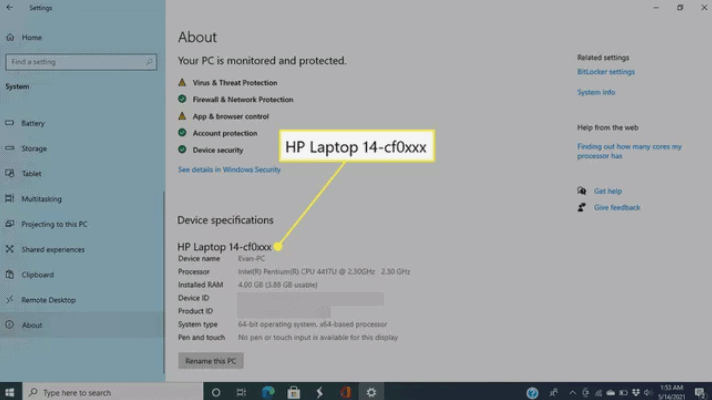Click Virus & Threat Protection warning icon

[182, 82]
